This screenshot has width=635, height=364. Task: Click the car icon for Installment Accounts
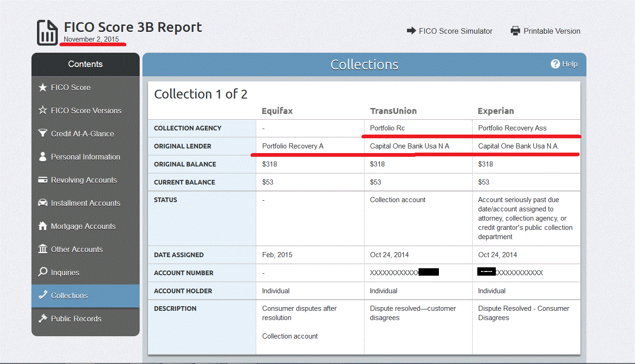point(43,203)
